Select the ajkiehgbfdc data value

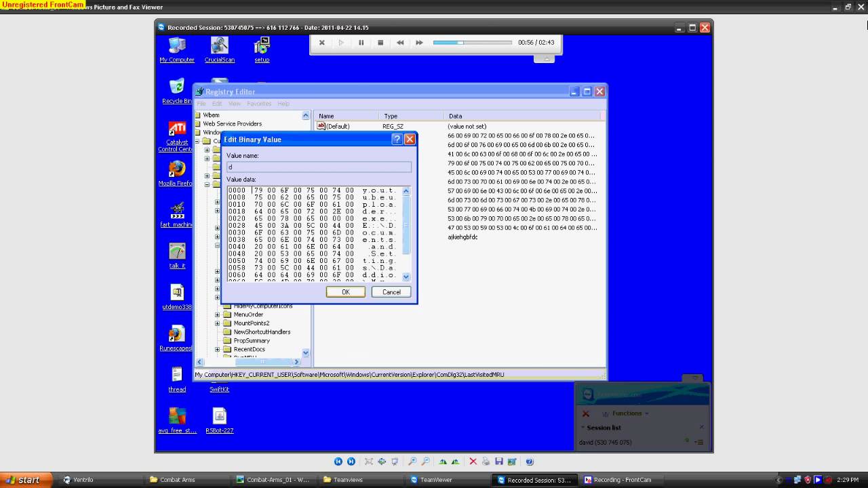pos(462,237)
